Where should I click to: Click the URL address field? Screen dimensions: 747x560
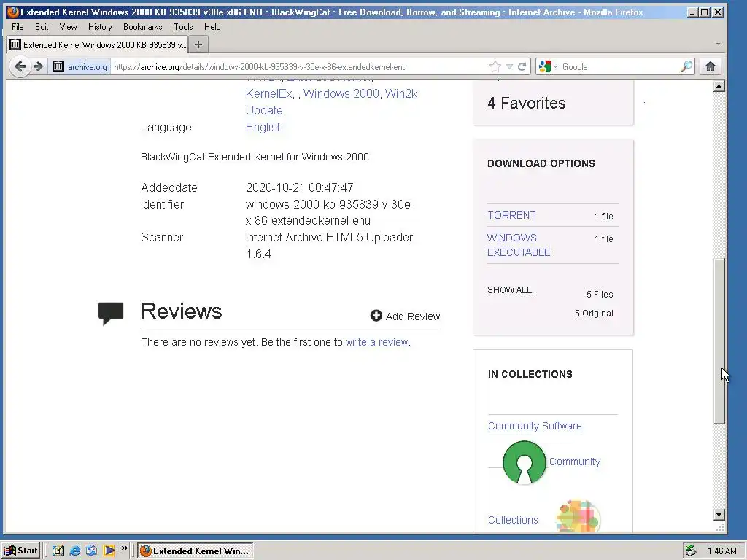click(x=300, y=66)
